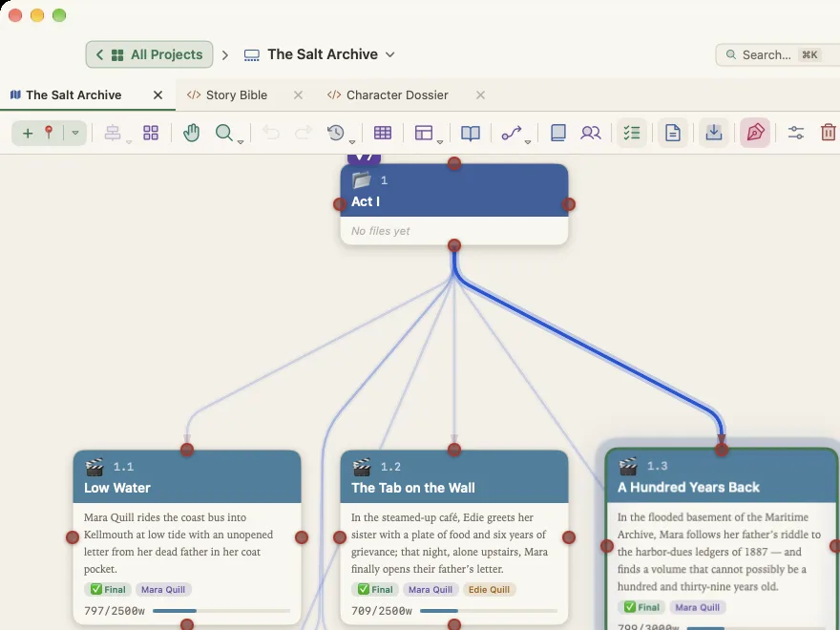Click the Search field
This screenshot has height=630, width=840.
(x=777, y=54)
